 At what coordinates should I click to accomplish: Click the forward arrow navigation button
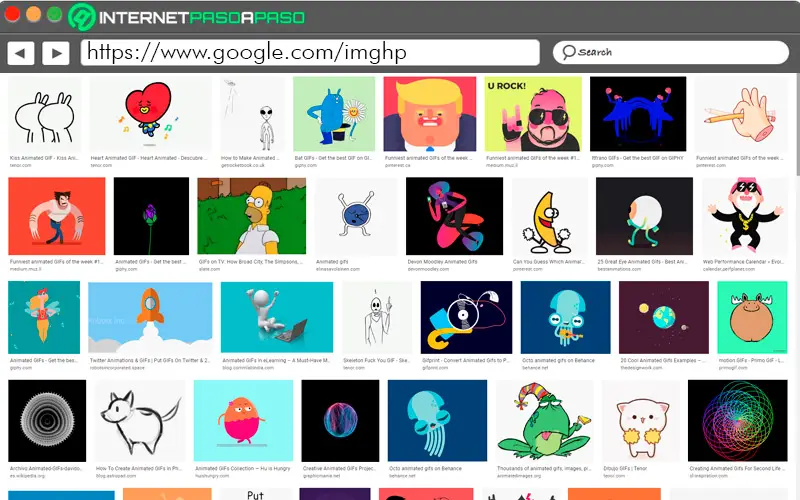point(56,53)
